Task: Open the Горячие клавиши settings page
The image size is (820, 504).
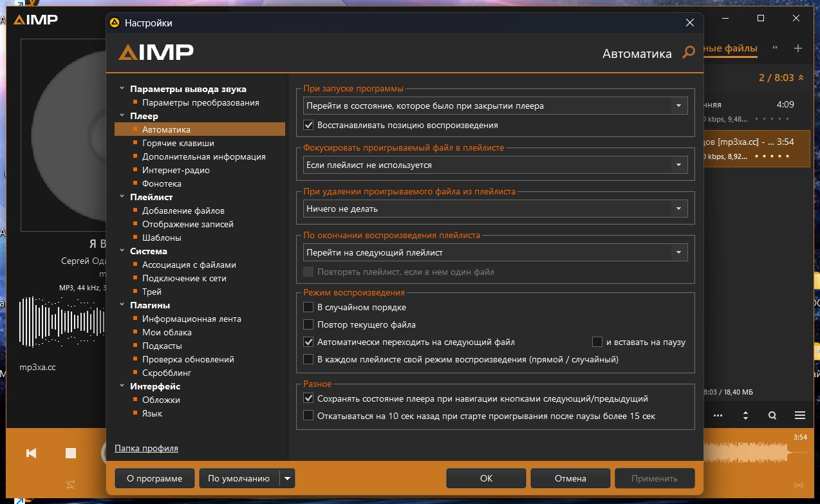Action: point(178,143)
